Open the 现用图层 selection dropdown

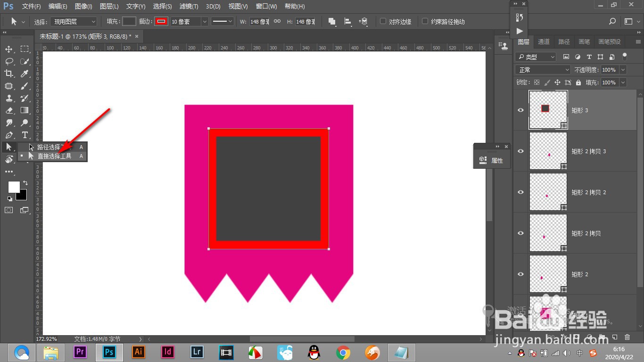coord(74,22)
